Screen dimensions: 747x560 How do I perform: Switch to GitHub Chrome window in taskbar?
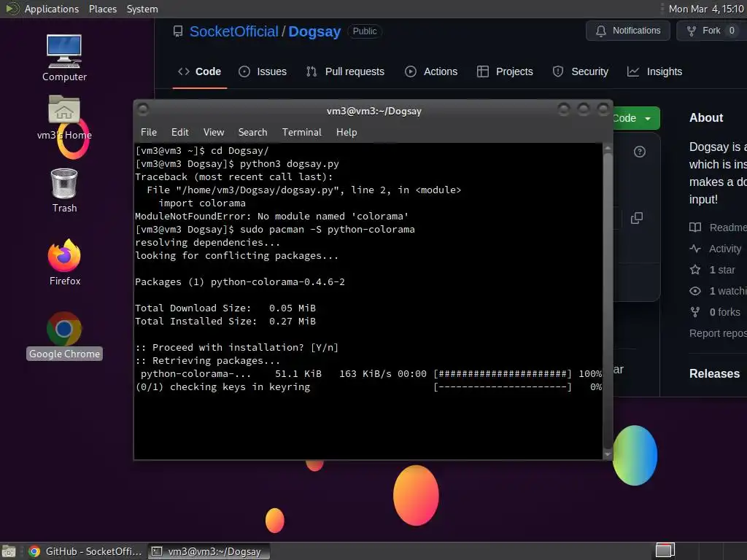pyautogui.click(x=85, y=551)
